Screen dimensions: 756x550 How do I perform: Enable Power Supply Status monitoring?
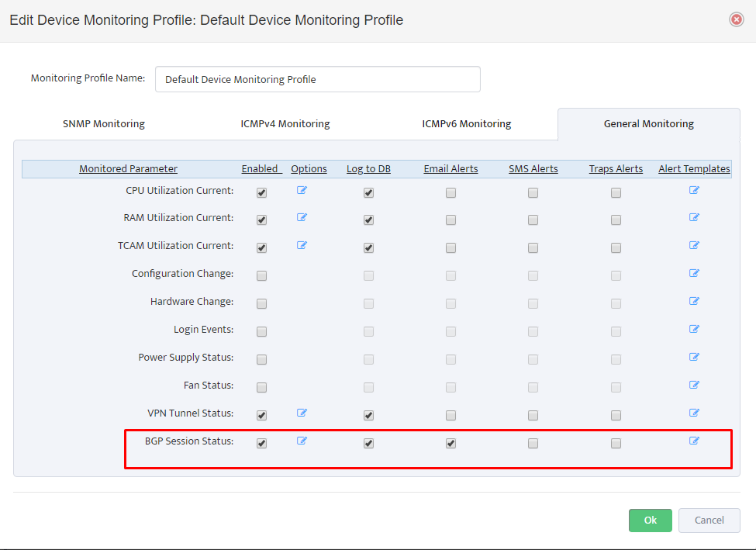262,360
